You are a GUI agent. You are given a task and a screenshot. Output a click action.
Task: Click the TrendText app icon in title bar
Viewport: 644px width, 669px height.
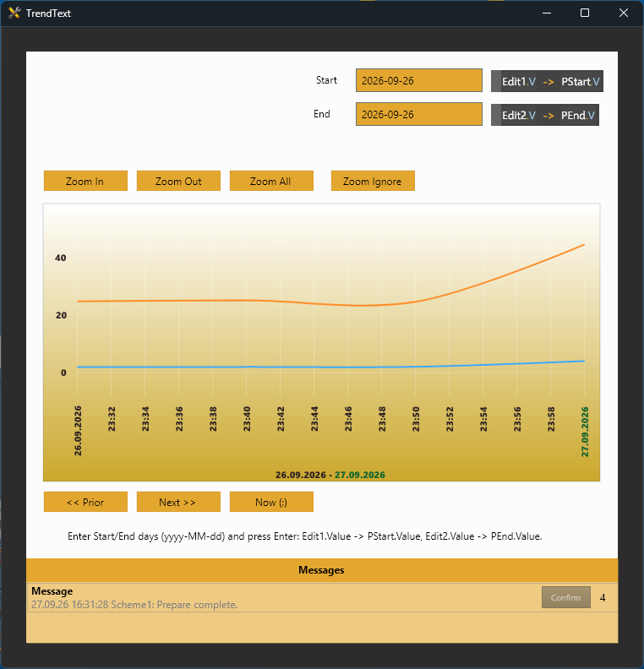pos(14,13)
